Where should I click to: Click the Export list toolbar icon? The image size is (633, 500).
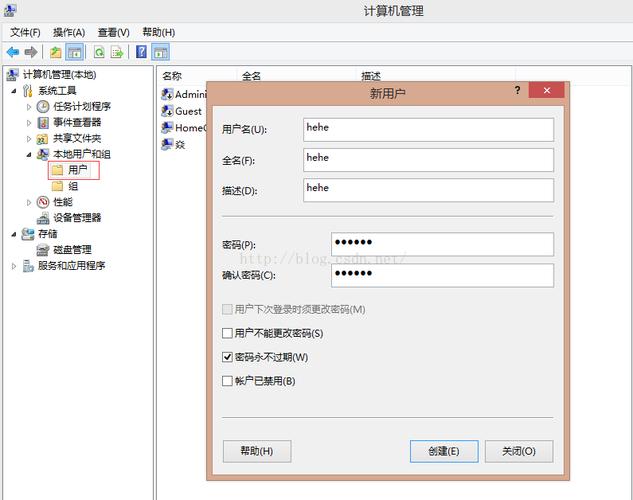coord(117,52)
